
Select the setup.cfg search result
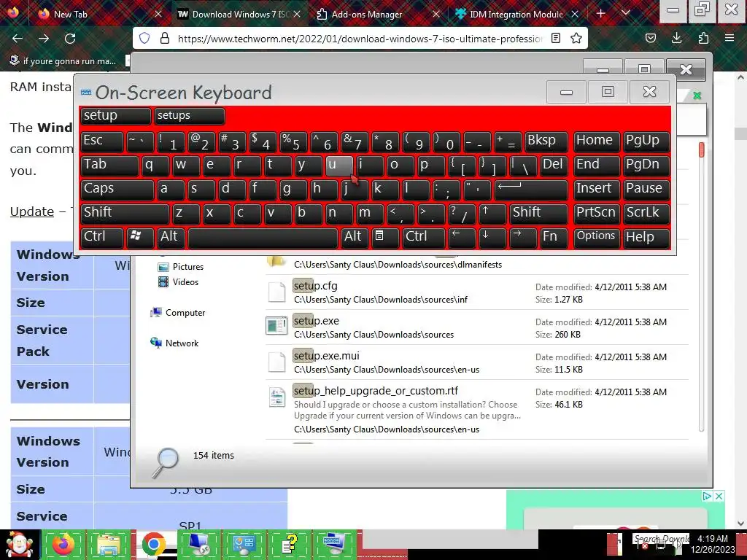point(476,292)
